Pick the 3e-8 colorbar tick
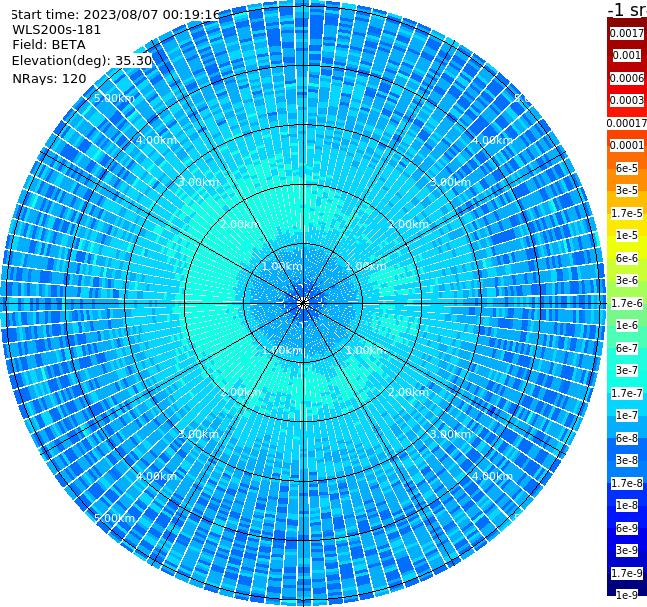The height and width of the screenshot is (607, 647). (x=627, y=460)
